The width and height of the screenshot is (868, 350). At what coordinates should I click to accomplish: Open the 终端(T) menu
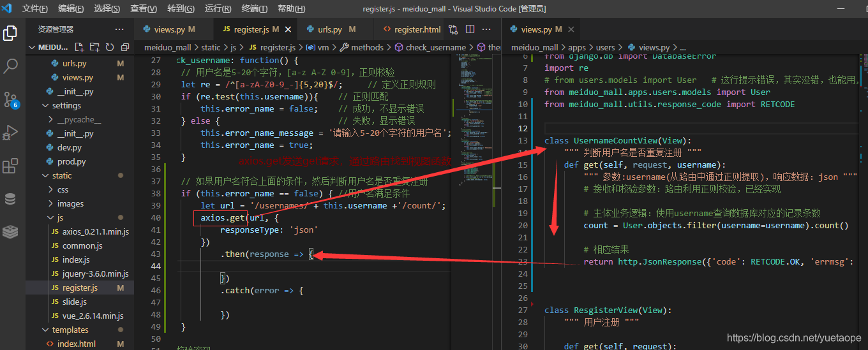click(x=255, y=9)
